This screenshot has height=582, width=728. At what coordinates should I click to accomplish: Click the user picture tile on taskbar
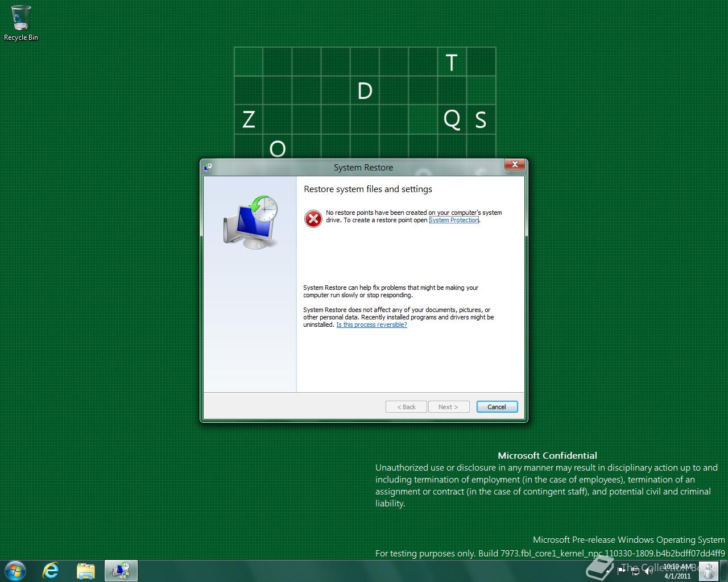click(x=708, y=571)
